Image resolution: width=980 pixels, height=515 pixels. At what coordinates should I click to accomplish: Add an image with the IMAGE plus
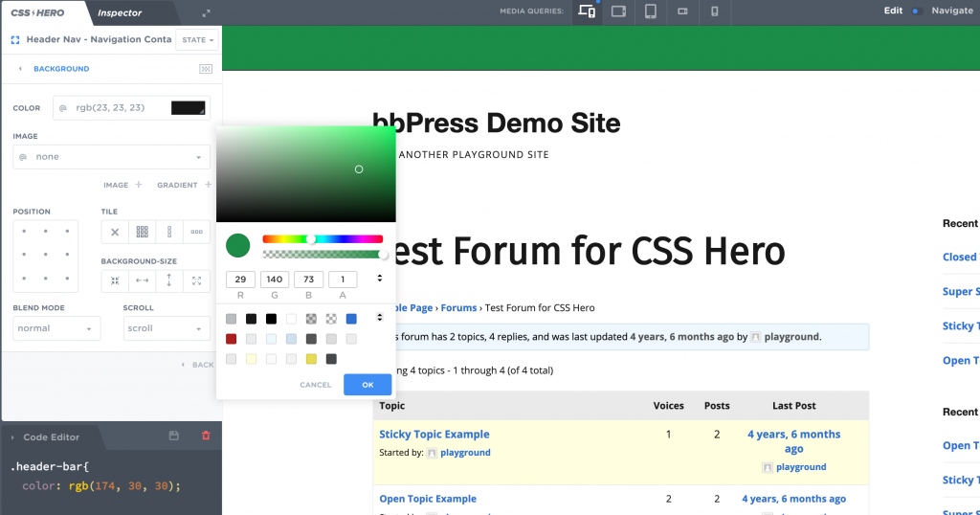[x=139, y=185]
